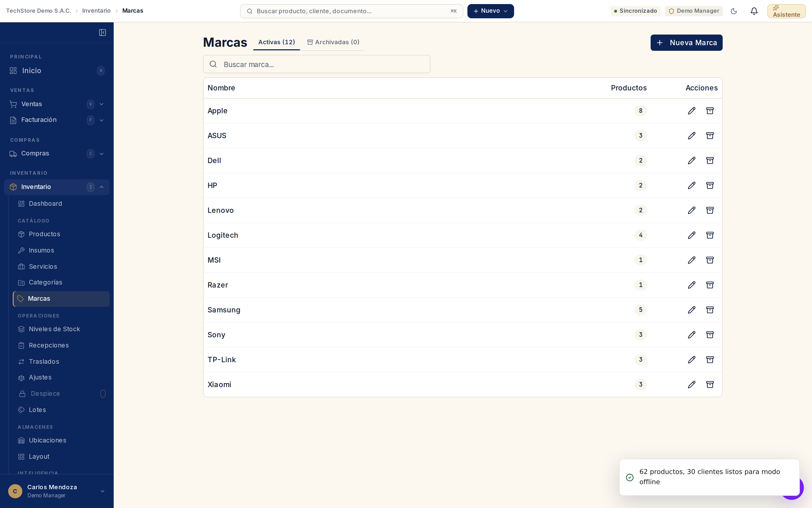
Task: Archive the Xiaomi brand
Action: (x=710, y=384)
